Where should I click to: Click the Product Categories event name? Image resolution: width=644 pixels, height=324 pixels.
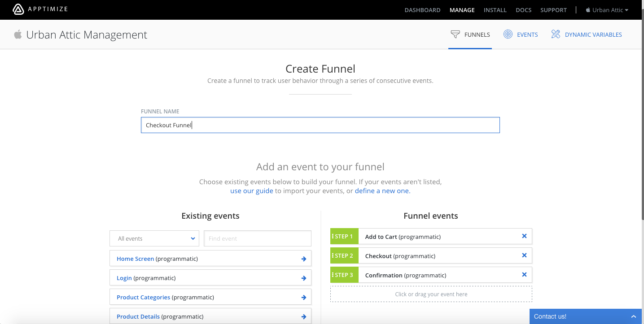[143, 297]
